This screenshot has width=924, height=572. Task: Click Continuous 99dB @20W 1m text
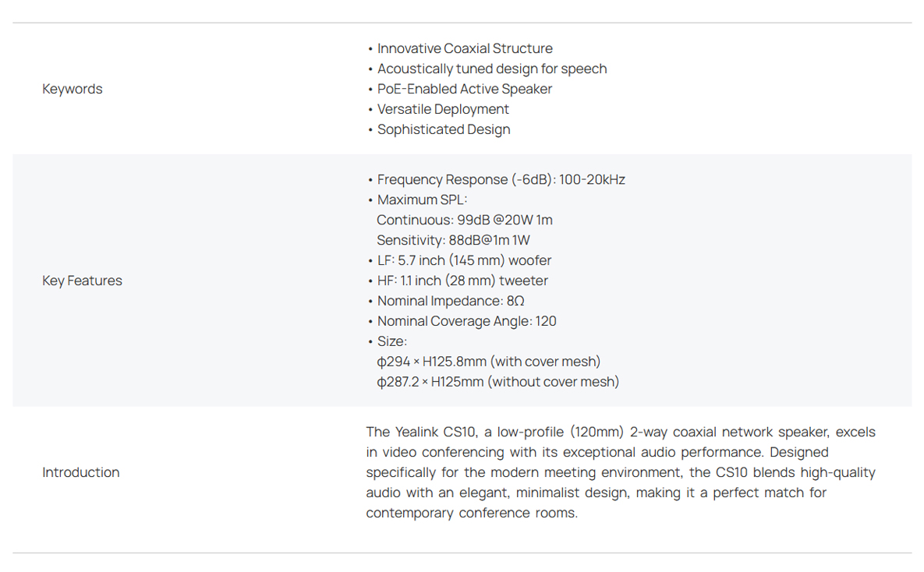465,221
